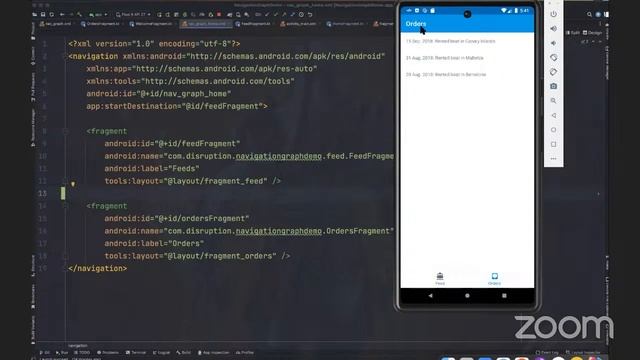Click the yellow lightbulb intention icon
640x360 pixels.
73,184
